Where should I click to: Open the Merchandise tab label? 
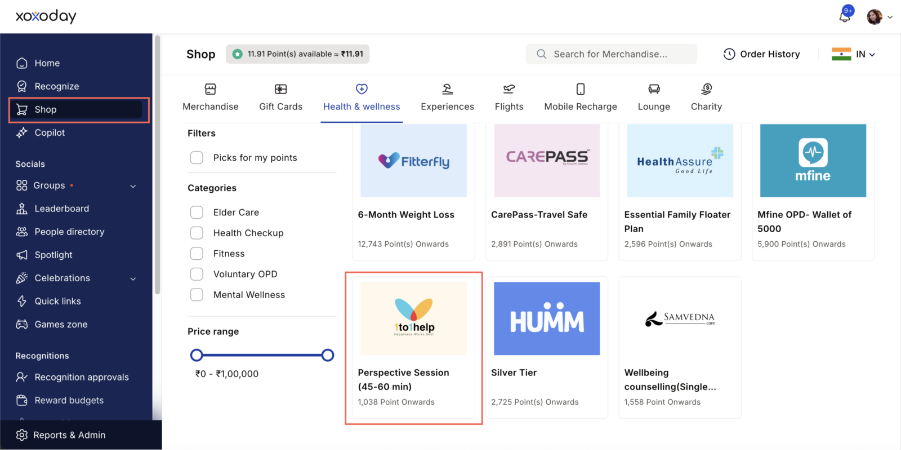[210, 106]
